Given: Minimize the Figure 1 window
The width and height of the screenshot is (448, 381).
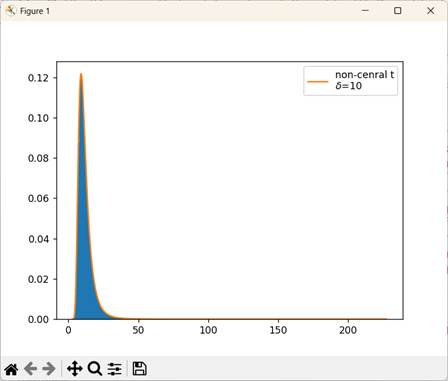Looking at the screenshot, I should [365, 11].
